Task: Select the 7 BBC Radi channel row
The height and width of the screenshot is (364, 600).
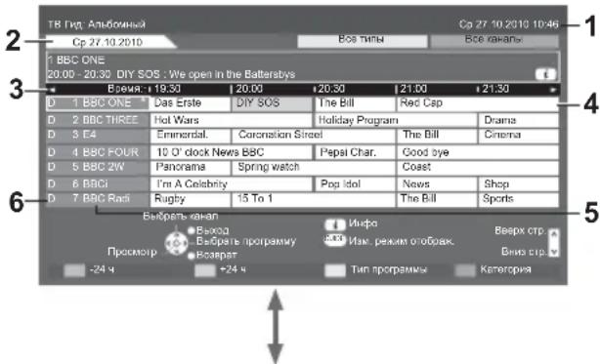Action: pyautogui.click(x=98, y=199)
